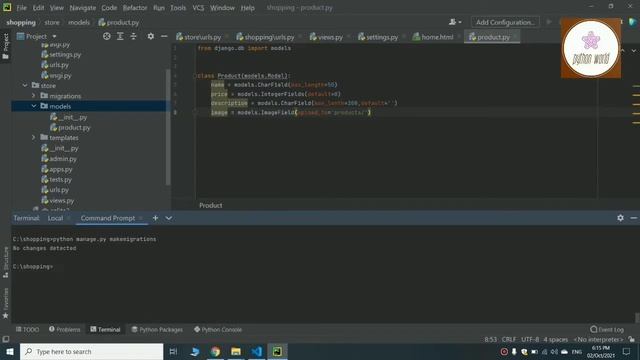
Task: Open the Event Log
Action: [x=607, y=329]
